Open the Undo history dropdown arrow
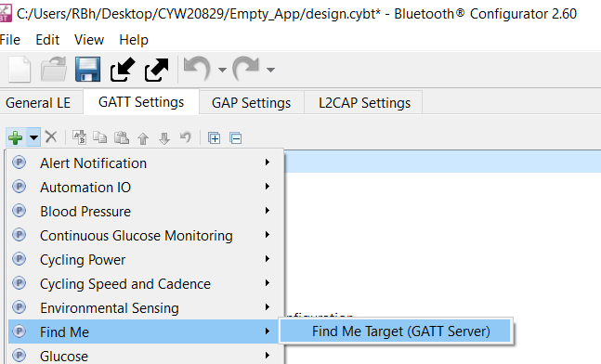The height and width of the screenshot is (364, 601). tap(222, 70)
